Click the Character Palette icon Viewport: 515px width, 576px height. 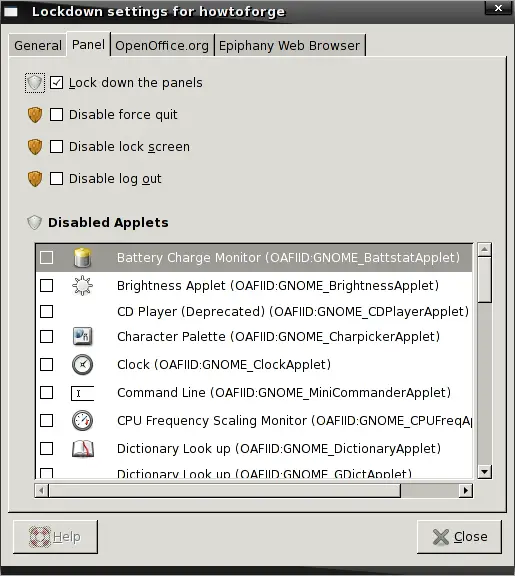click(x=82, y=336)
